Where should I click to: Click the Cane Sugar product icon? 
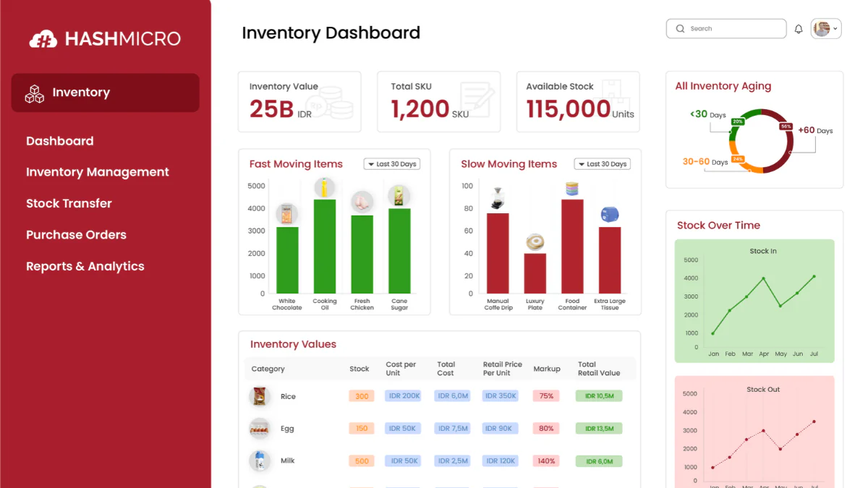399,196
